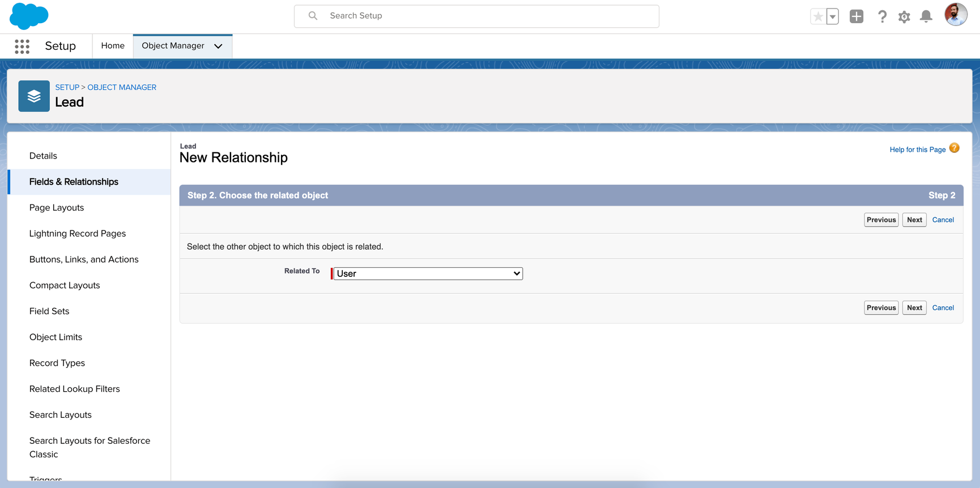Click the top Cancel link
This screenshot has width=980, height=488.
point(943,220)
